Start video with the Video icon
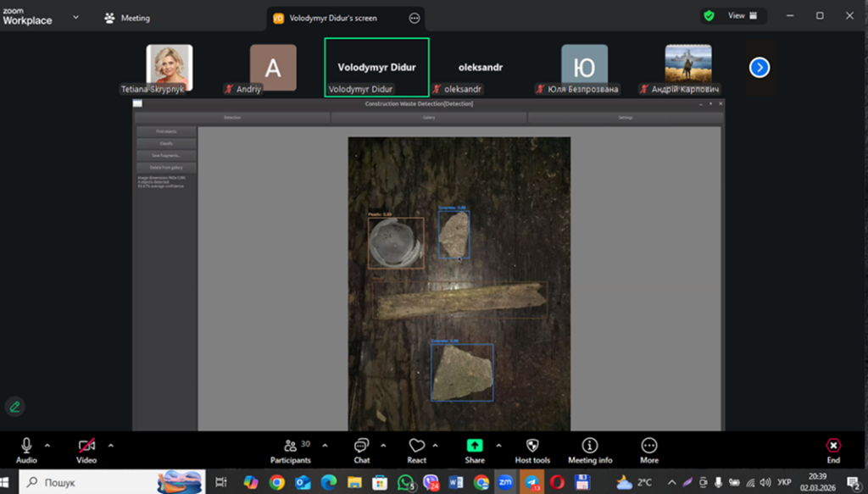Image resolution: width=868 pixels, height=494 pixels. (86, 446)
